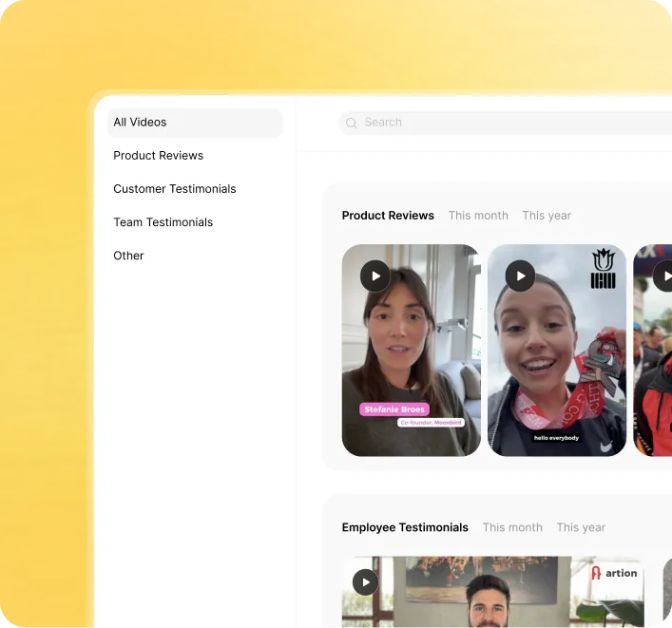This screenshot has width=672, height=628.
Task: Click the magnifier search icon
Action: [x=351, y=123]
